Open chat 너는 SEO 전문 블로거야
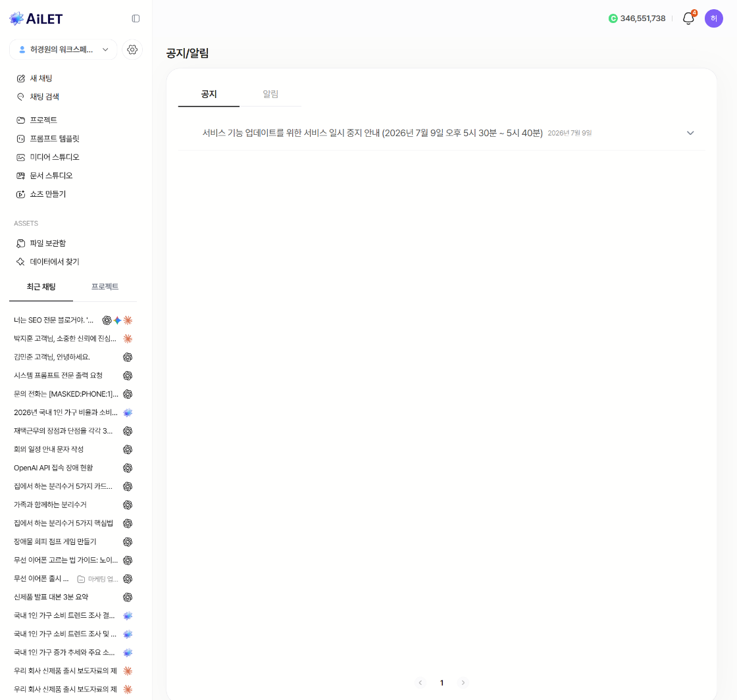Screen dimensions: 737x700 click(x=53, y=320)
